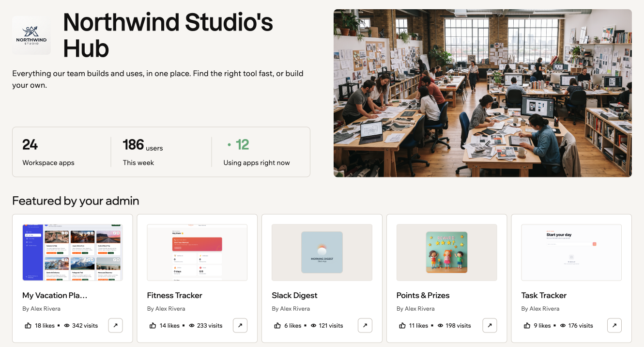Click the Northwind Studio's Hub title
This screenshot has height=347, width=644.
coord(168,35)
